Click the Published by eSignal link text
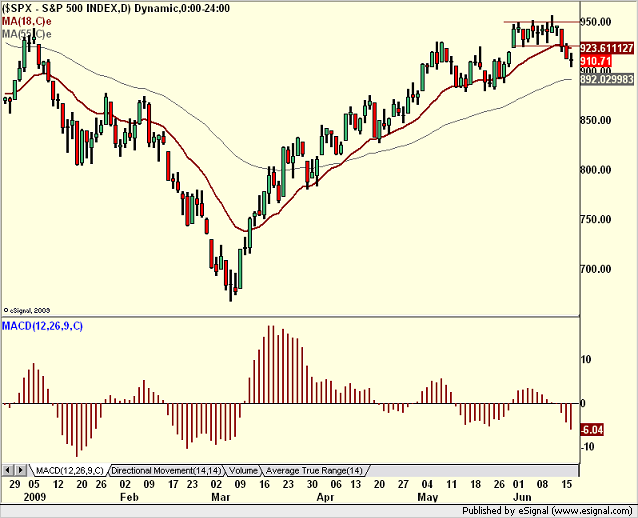The height and width of the screenshot is (518, 638). point(547,511)
